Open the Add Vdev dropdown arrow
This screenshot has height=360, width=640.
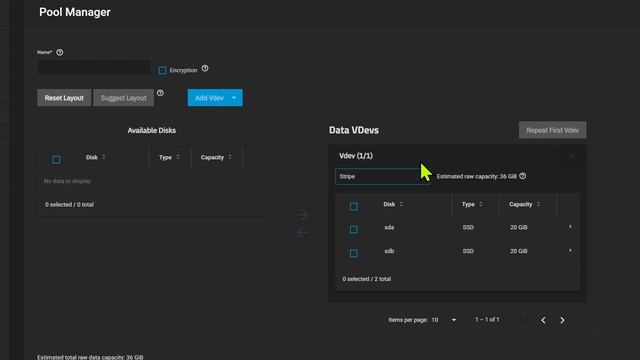234,98
